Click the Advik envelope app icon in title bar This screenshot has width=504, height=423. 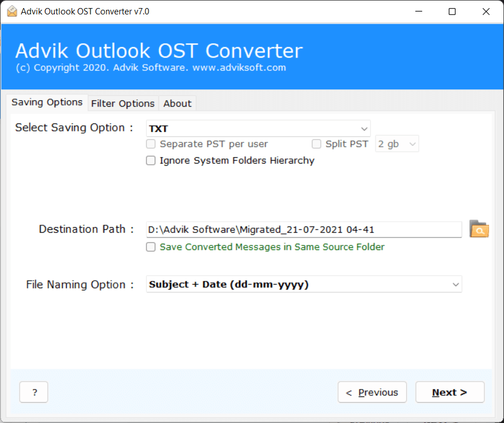12,12
